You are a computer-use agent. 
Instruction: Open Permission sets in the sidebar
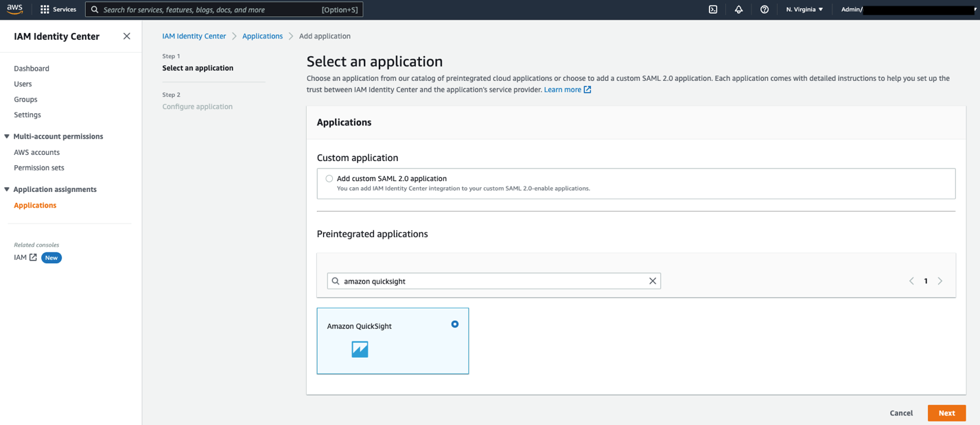(x=39, y=167)
